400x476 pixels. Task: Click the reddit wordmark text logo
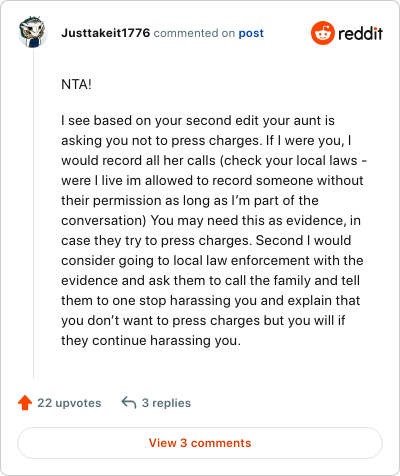click(x=360, y=34)
